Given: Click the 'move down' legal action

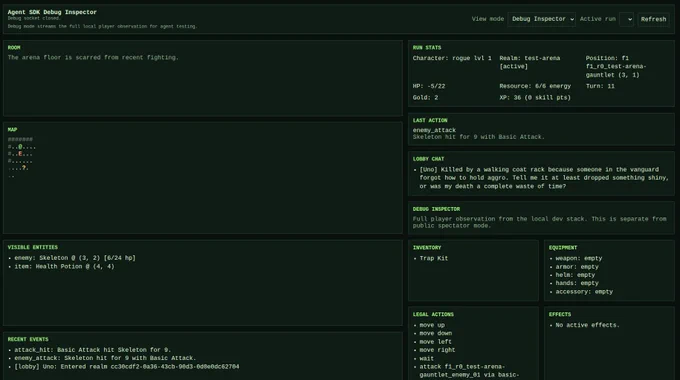Looking at the screenshot, I should pyautogui.click(x=435, y=334).
